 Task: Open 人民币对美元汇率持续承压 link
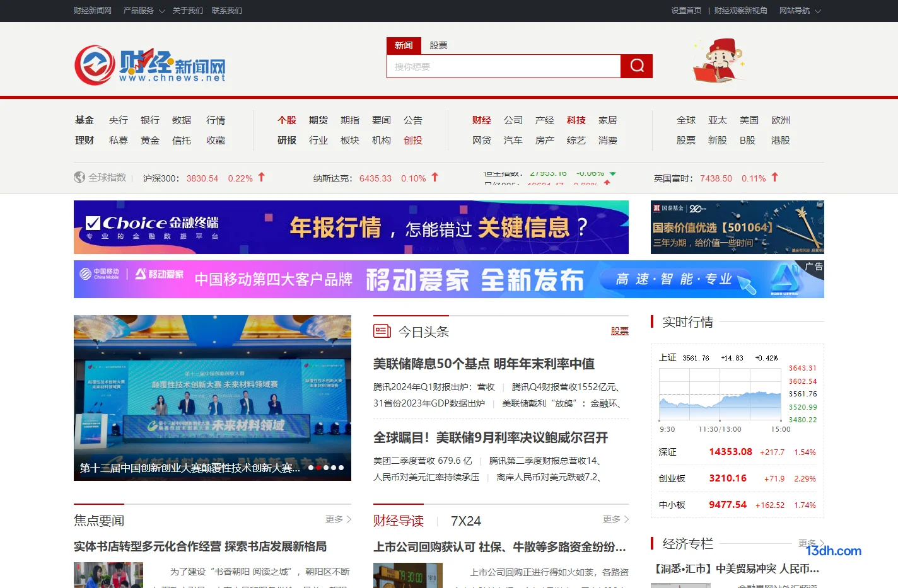pyautogui.click(x=426, y=477)
